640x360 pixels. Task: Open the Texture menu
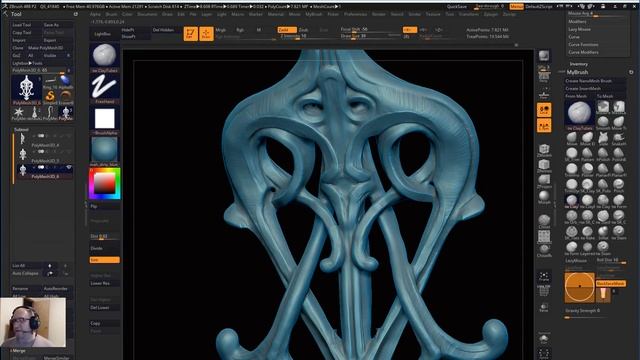coord(433,14)
